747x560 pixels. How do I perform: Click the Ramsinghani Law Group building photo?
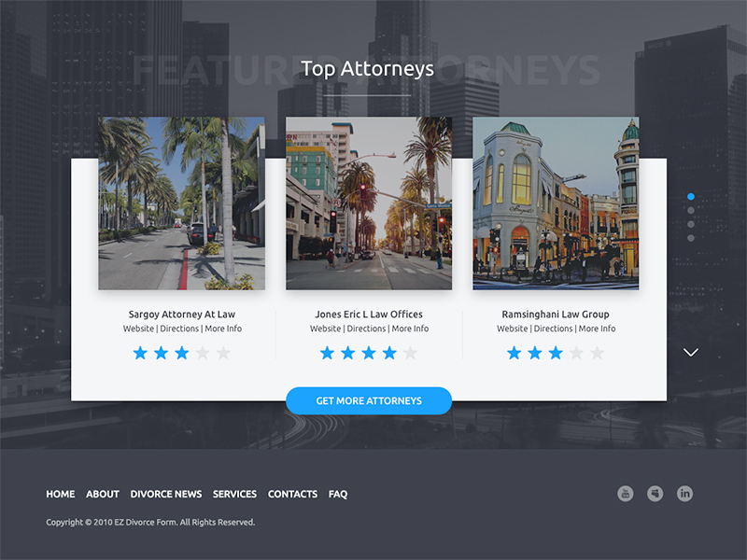[556, 203]
